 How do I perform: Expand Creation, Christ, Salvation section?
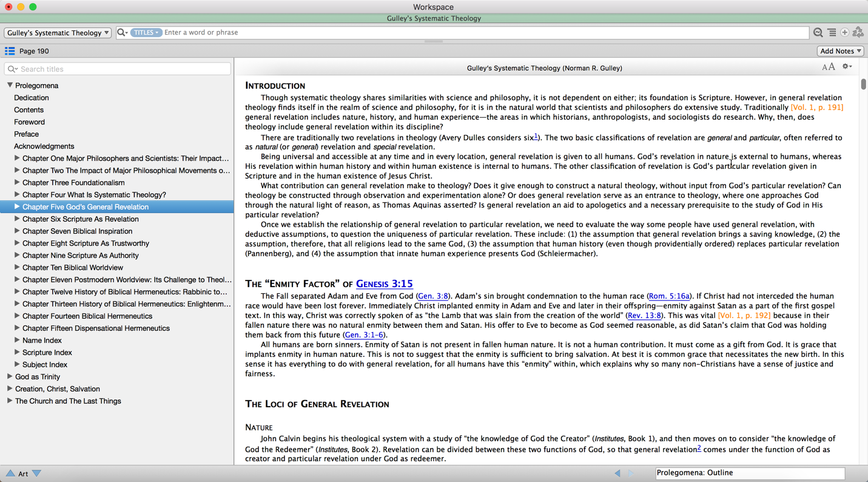pyautogui.click(x=10, y=389)
